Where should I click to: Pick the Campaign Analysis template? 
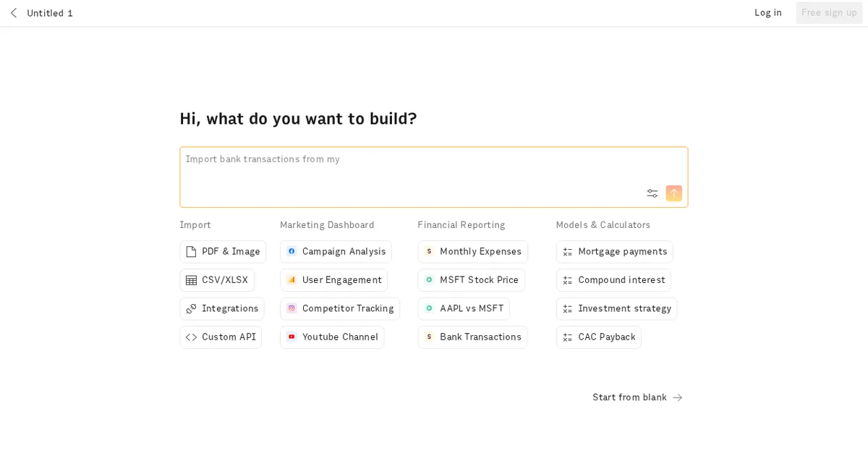(x=336, y=252)
